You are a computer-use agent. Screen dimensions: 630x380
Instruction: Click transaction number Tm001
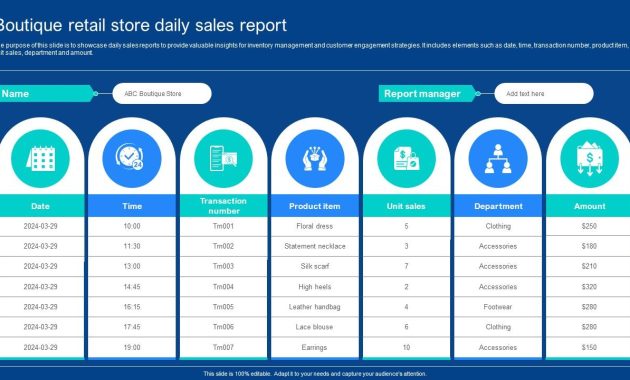(x=223, y=226)
